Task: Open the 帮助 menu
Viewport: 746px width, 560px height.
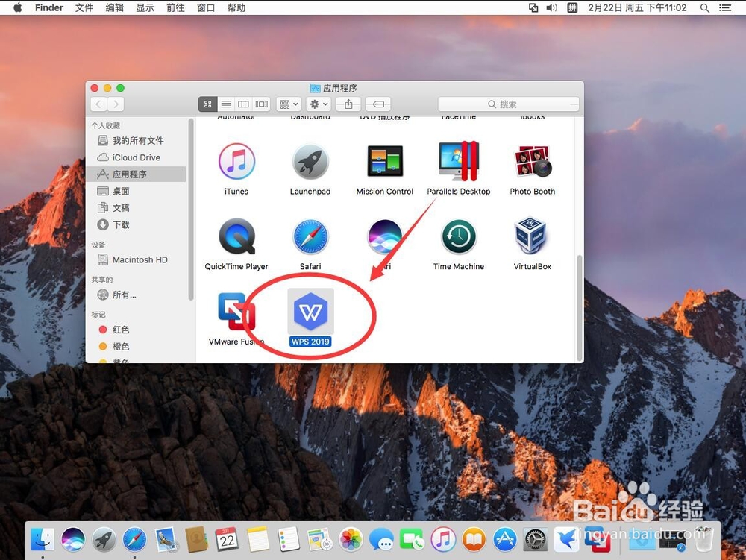Action: (236, 7)
